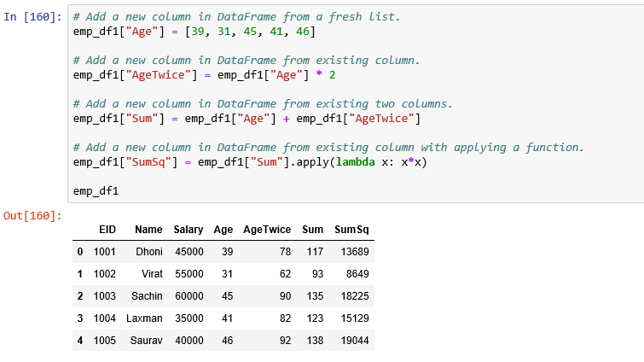Screen dimensions: 644x362
Task: Click the SumSq value 13689
Action: pos(351,252)
